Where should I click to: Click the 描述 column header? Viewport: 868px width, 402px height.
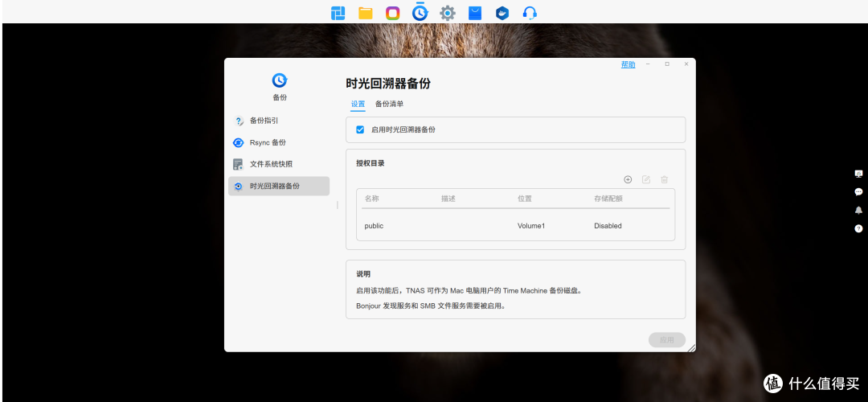(448, 199)
